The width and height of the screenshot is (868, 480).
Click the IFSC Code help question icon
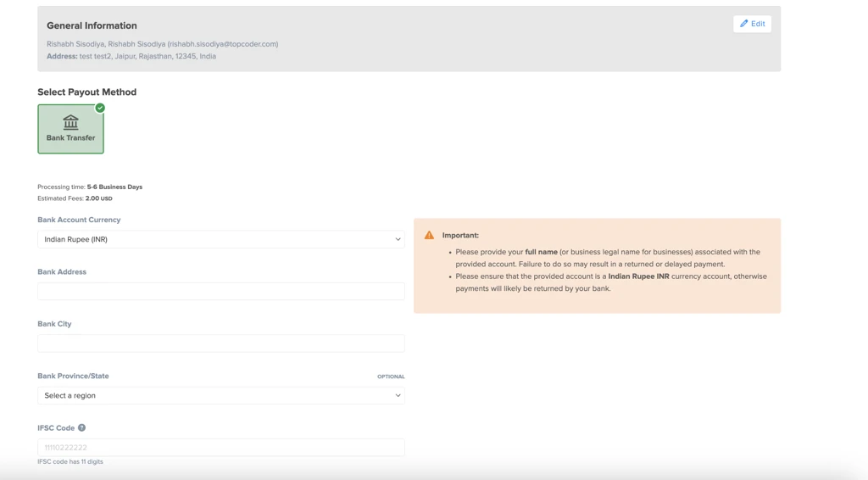point(82,428)
